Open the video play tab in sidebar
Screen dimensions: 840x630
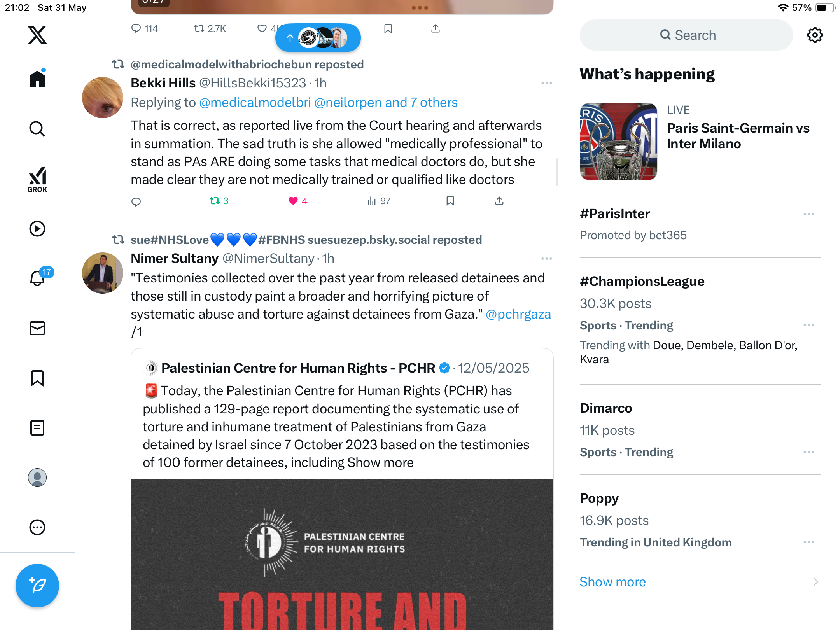(37, 229)
